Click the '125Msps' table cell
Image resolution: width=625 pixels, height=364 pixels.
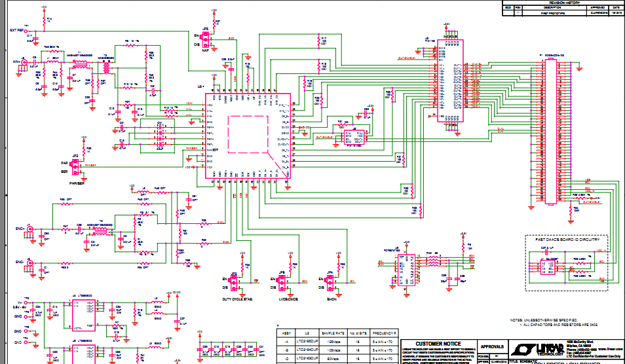(x=333, y=342)
